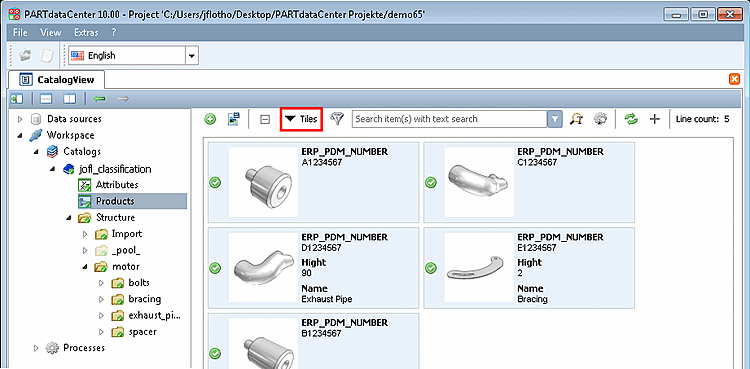Select Attributes in the tree
The width and height of the screenshot is (750, 369).
(117, 185)
